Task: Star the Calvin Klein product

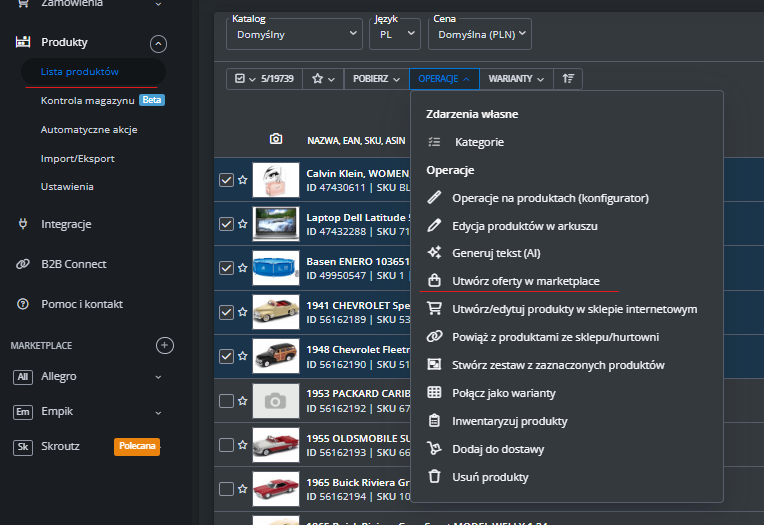Action: tap(242, 180)
